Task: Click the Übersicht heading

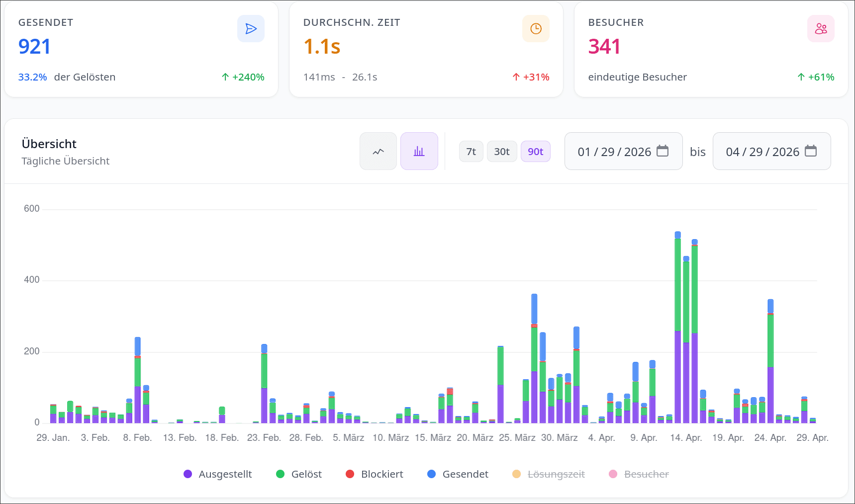Action: [x=49, y=144]
